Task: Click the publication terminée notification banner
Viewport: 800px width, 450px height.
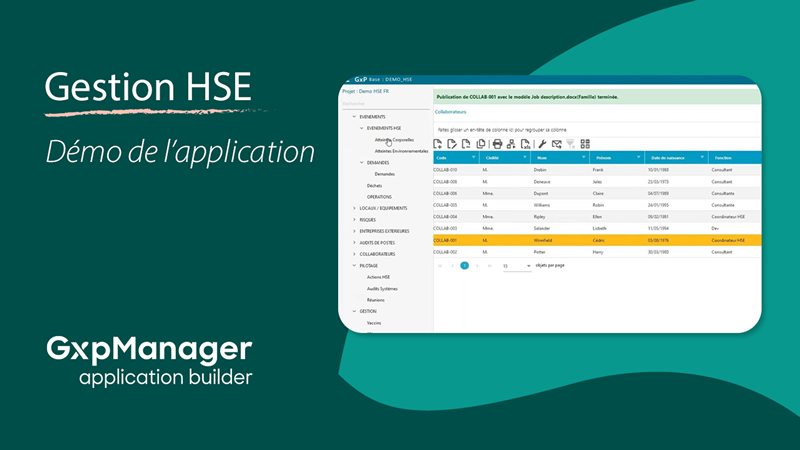Action: coord(597,97)
